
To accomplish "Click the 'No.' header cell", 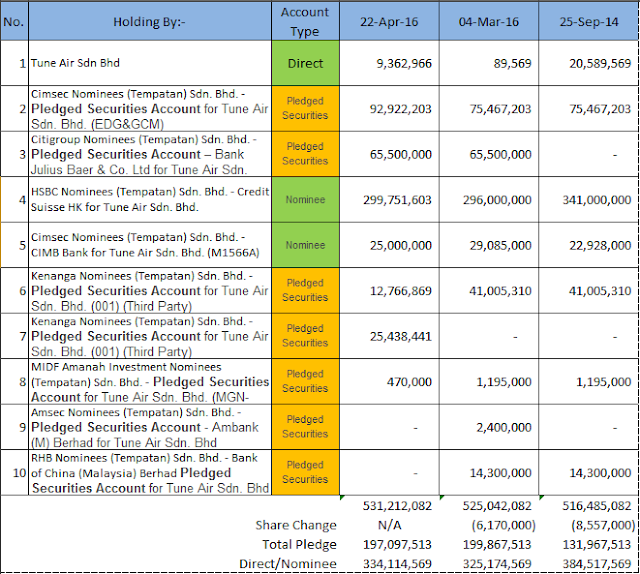I will tap(14, 21).
